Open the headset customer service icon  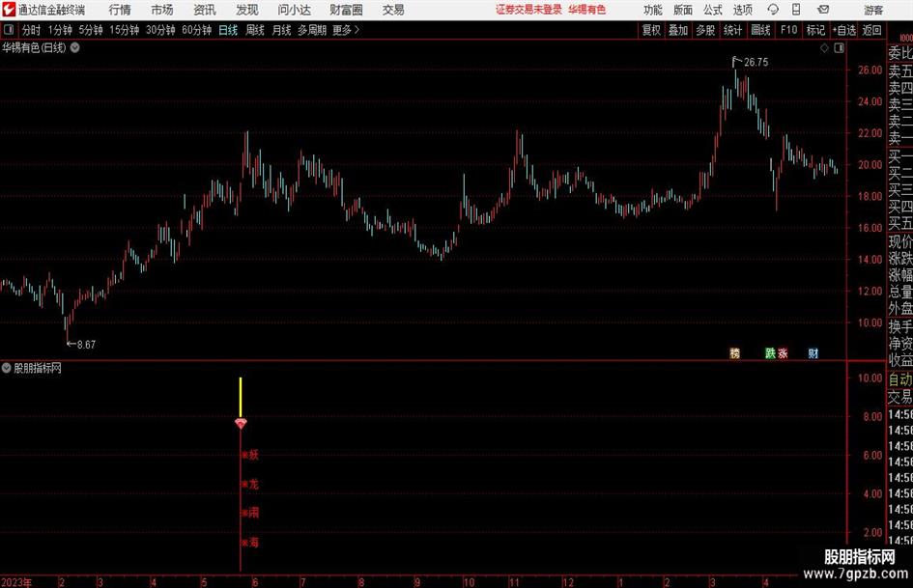[773, 10]
